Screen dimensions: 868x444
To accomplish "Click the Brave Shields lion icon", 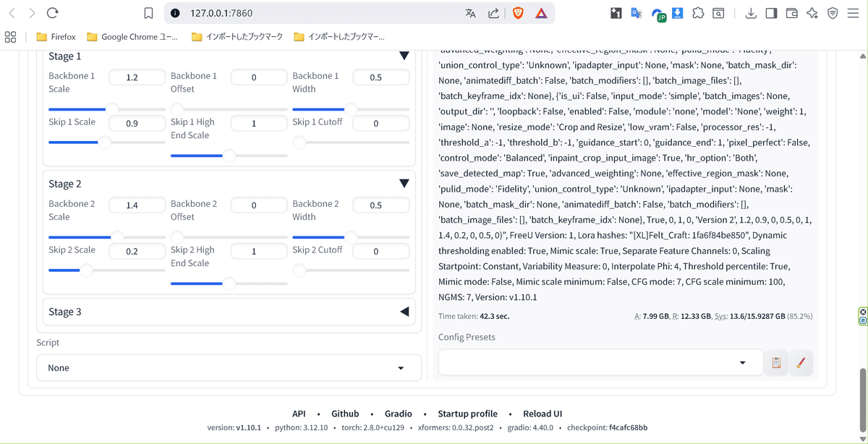I will pos(518,12).
